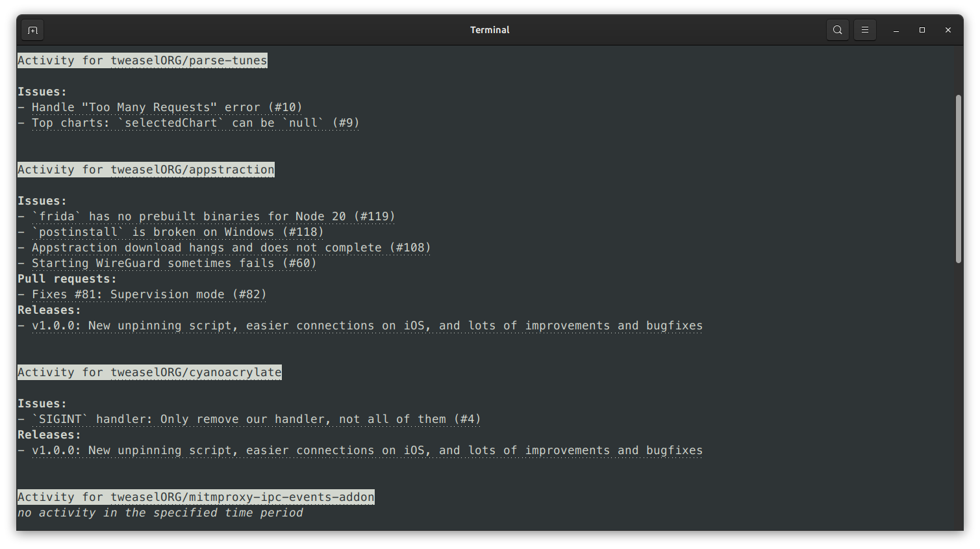Open the terminal search function
The width and height of the screenshot is (980, 549).
(837, 29)
